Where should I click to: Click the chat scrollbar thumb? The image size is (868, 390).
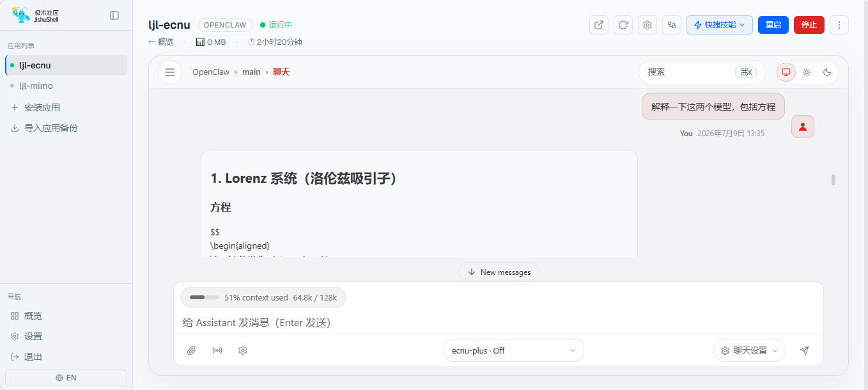[x=833, y=180]
